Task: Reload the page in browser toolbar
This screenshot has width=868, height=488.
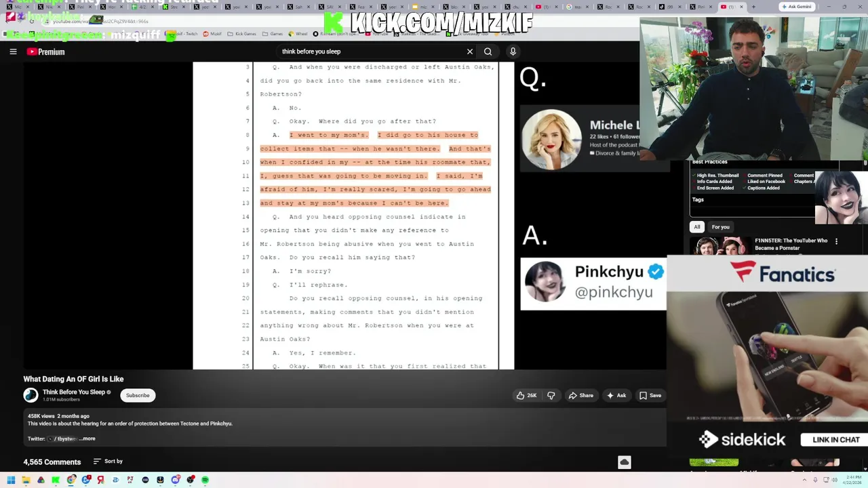Action: [32, 22]
